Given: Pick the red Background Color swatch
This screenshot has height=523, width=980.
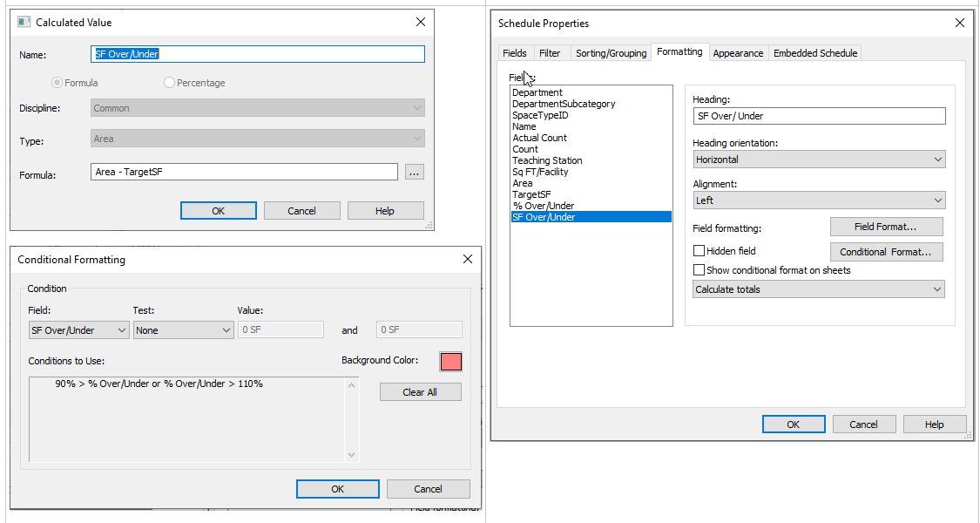Looking at the screenshot, I should click(x=450, y=362).
